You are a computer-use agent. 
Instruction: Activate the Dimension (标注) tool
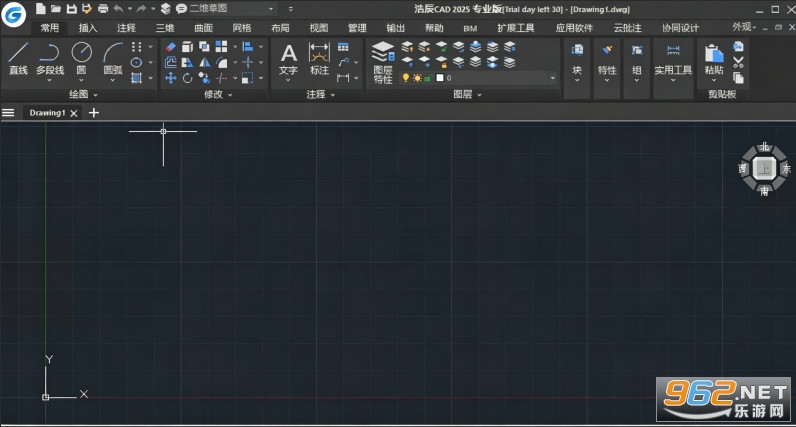click(319, 59)
